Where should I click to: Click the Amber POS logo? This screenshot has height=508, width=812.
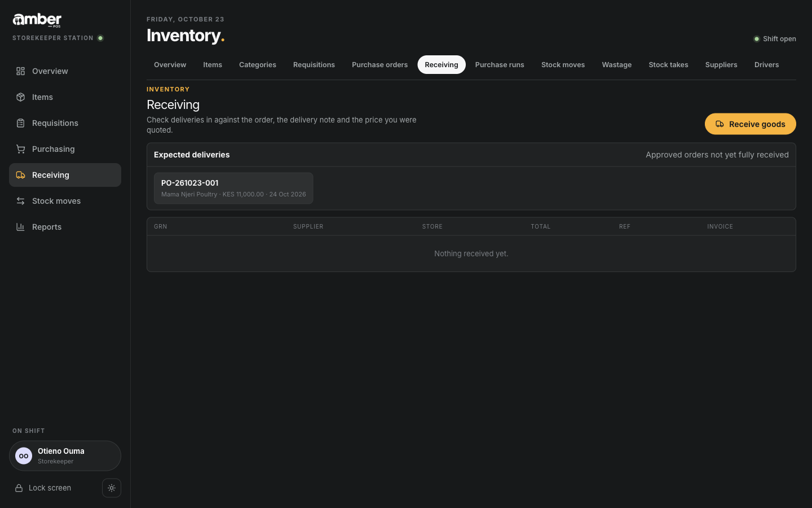click(37, 20)
